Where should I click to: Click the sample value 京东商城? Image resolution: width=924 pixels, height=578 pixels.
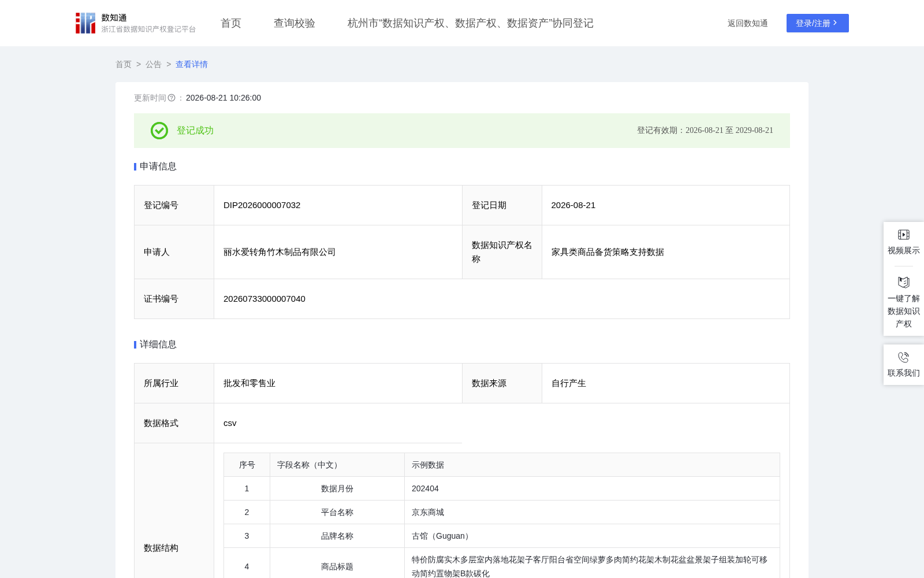[x=428, y=512]
